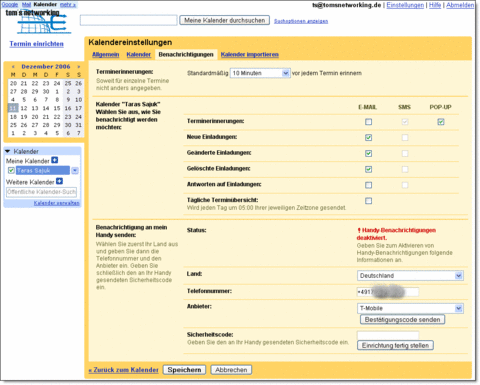480x385 pixels.
Task: Open Hilfe link at top right
Action: [435, 5]
